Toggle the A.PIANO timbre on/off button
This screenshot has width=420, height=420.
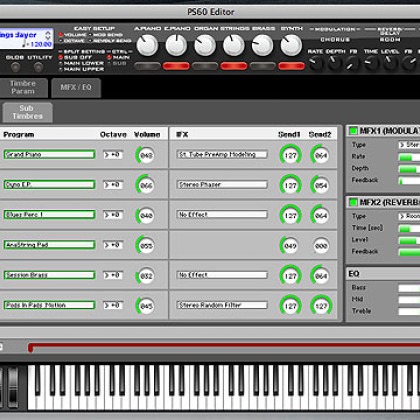pos(147,66)
